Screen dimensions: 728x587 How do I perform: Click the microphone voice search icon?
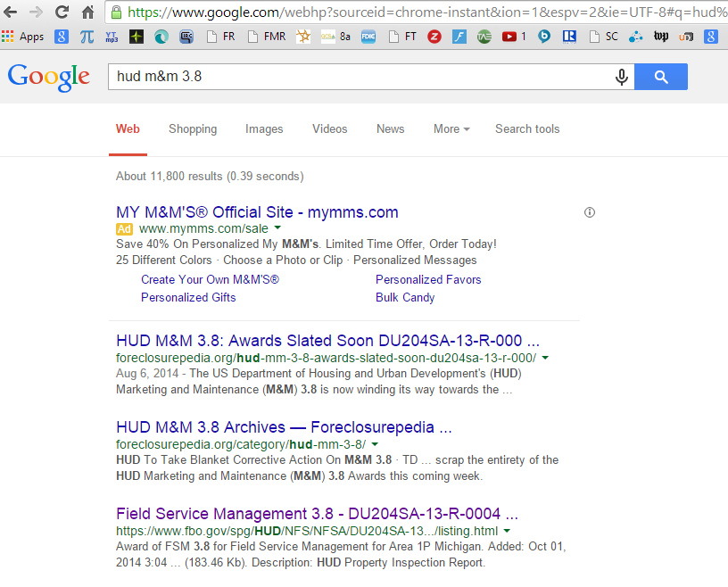pos(622,77)
